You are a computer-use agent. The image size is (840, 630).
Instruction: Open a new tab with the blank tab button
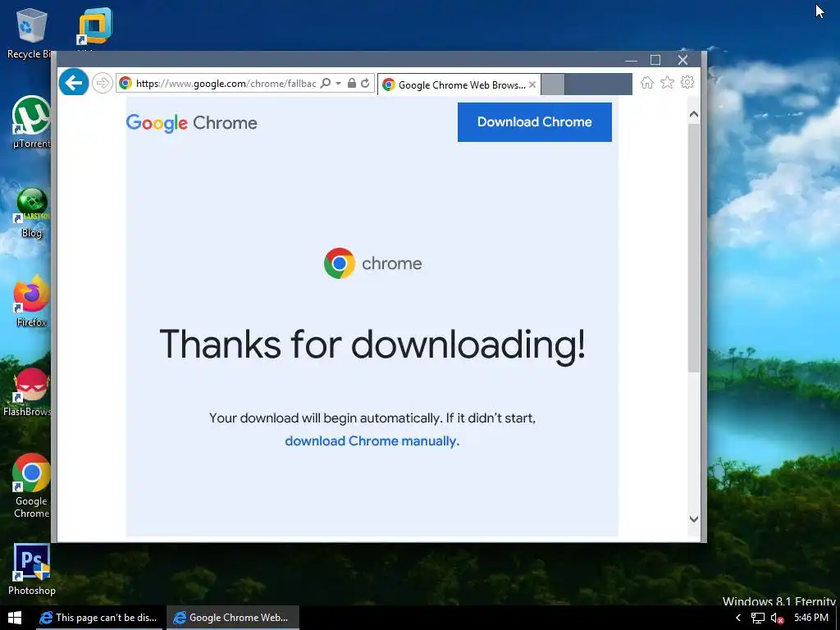(552, 84)
